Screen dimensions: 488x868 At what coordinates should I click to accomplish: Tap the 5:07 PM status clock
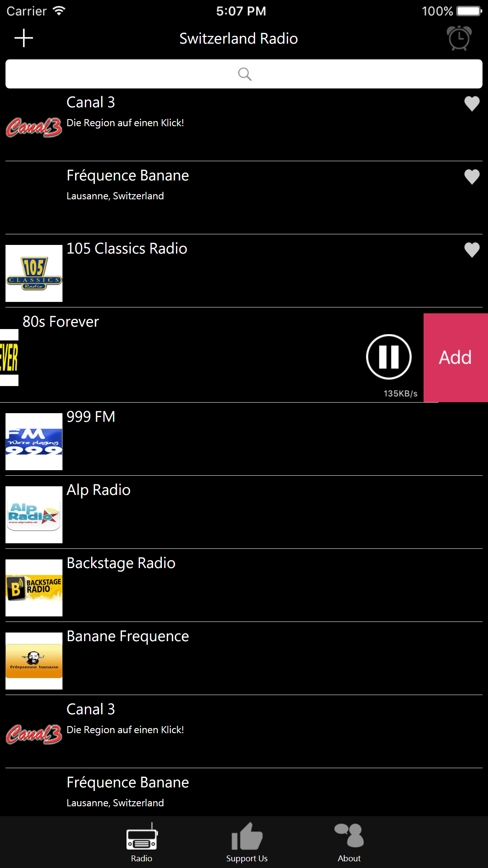241,11
